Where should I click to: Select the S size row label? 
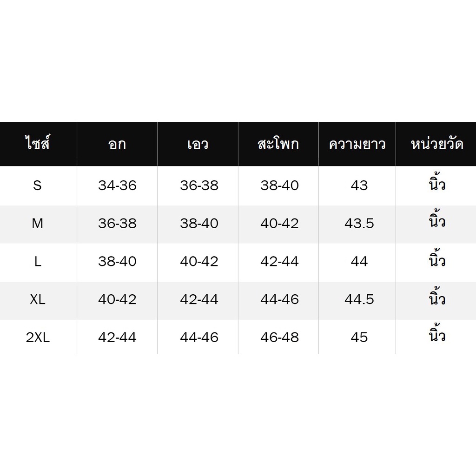tap(37, 185)
